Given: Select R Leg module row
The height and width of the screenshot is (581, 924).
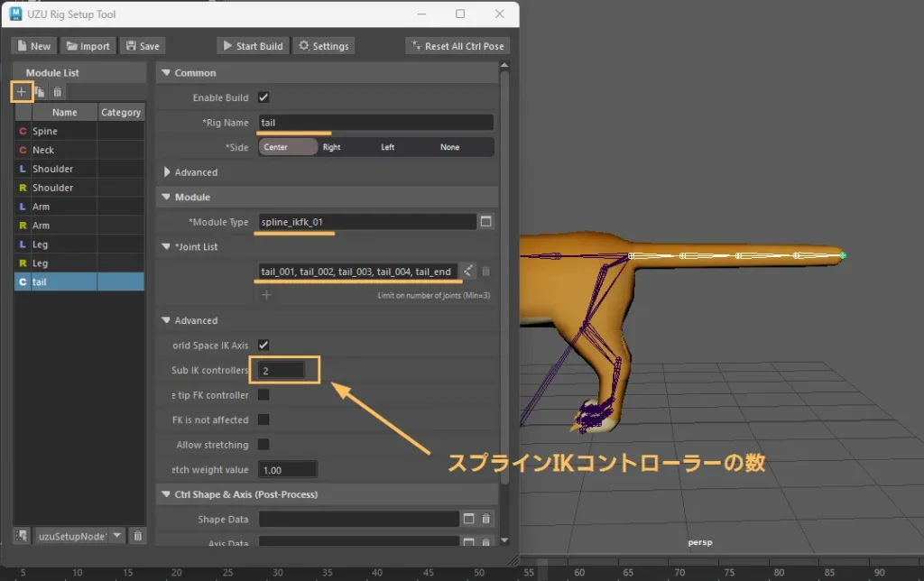Looking at the screenshot, I should (79, 263).
